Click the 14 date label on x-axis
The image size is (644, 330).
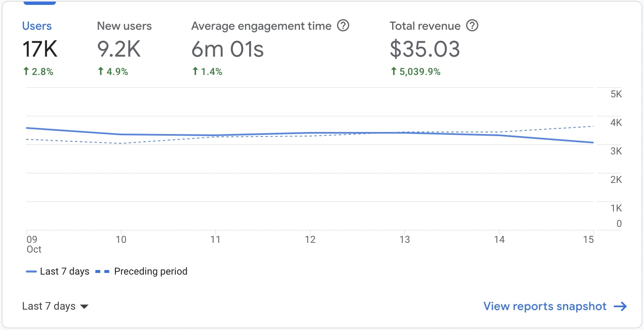(x=499, y=239)
